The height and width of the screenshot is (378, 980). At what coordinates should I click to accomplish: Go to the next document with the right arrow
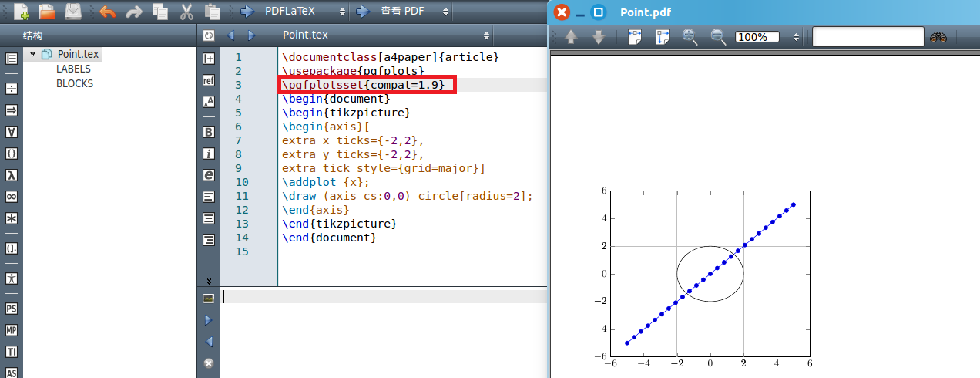pos(250,35)
